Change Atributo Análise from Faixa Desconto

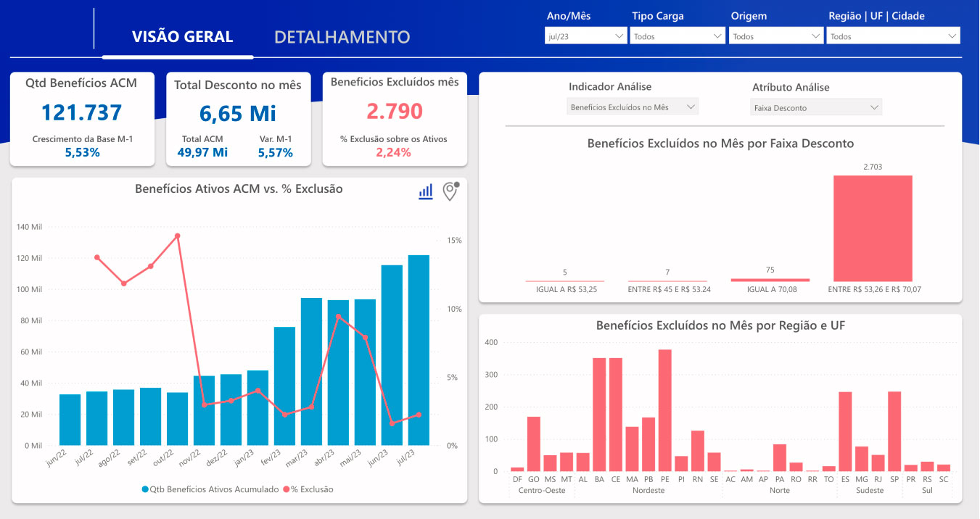pyautogui.click(x=816, y=108)
